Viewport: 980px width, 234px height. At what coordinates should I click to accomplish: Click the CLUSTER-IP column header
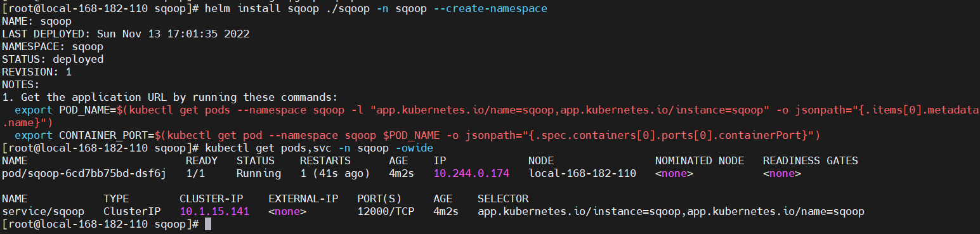(x=211, y=198)
